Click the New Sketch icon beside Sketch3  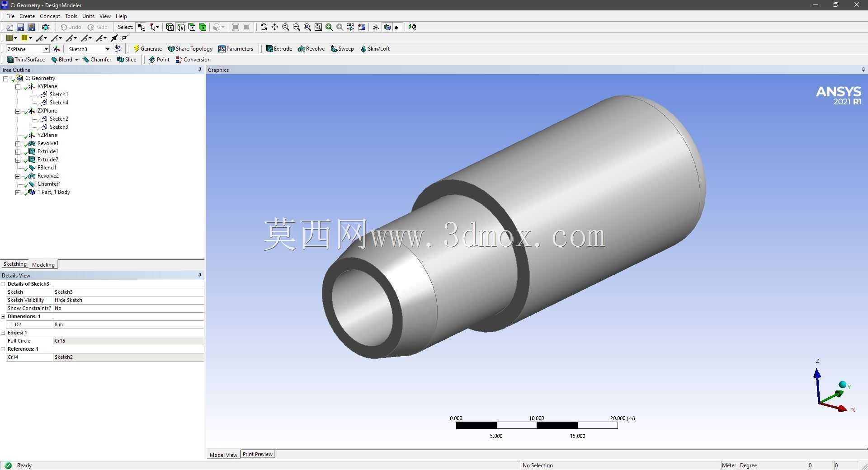point(118,49)
